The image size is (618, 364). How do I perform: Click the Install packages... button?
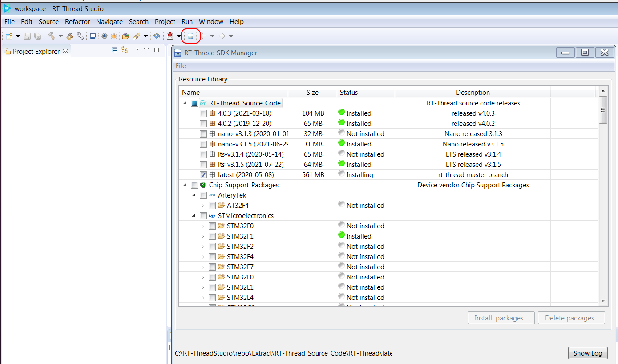(501, 318)
